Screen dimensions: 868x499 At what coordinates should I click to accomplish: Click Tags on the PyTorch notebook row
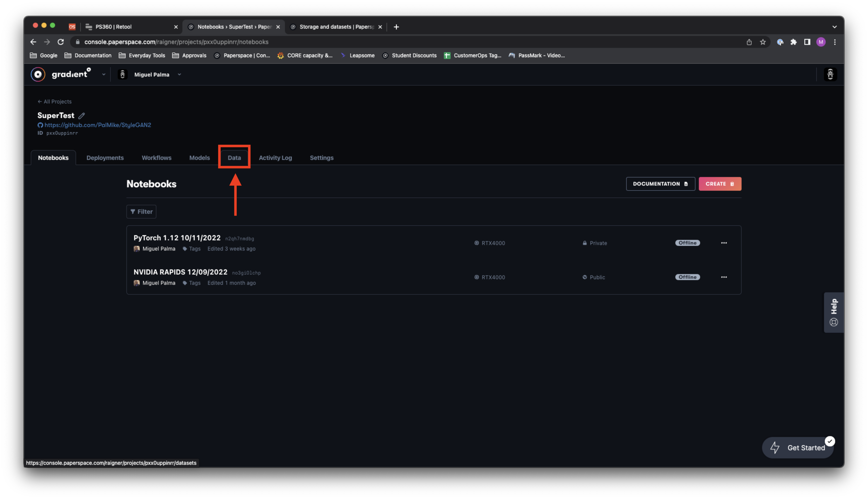tap(192, 249)
